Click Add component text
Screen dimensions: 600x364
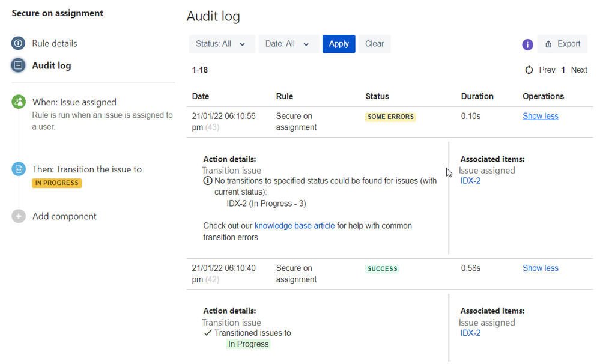[64, 216]
